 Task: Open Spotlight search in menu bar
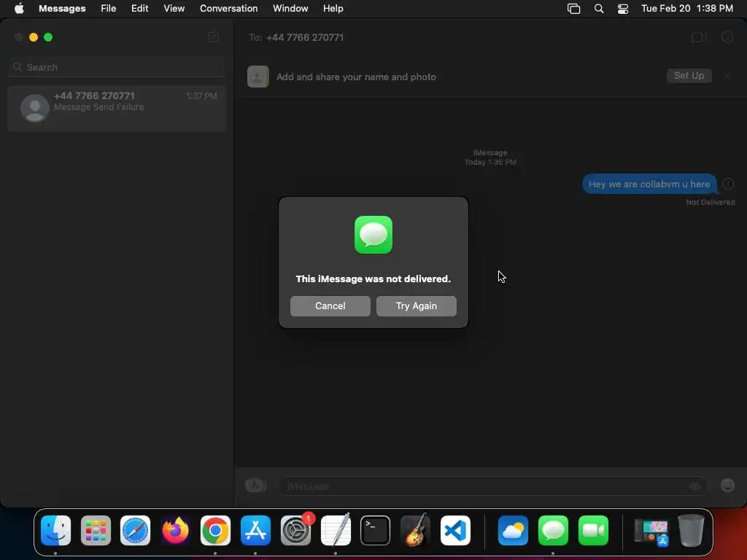click(x=599, y=9)
